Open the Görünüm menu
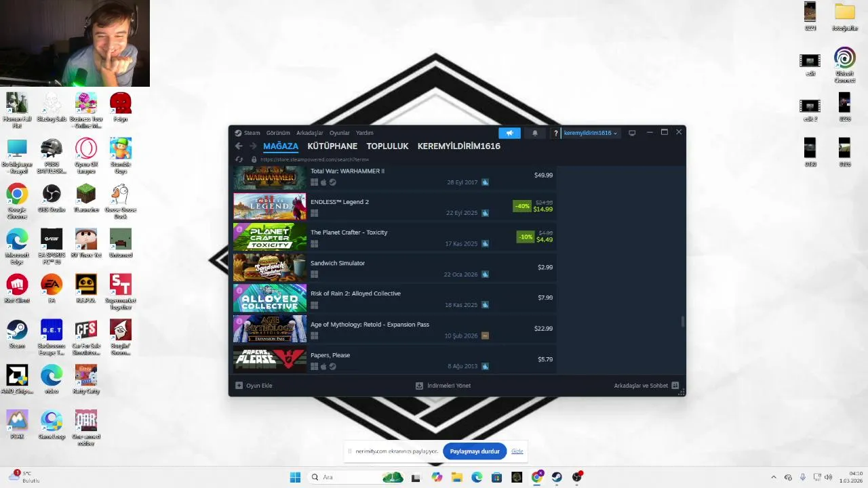This screenshot has height=488, width=868. 278,133
